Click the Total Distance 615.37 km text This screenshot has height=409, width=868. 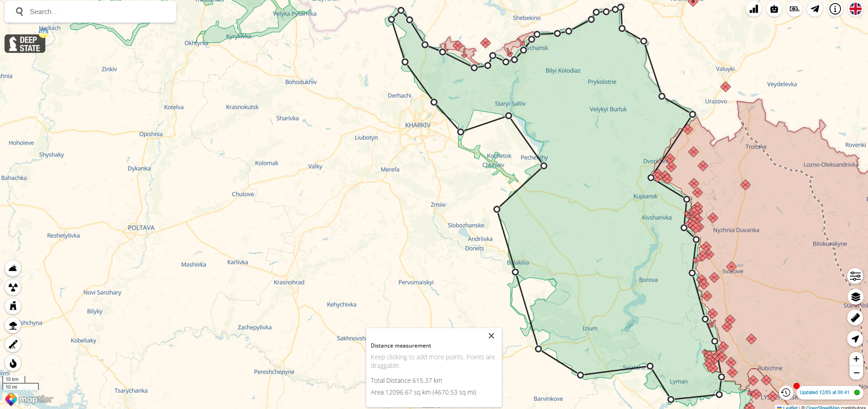[406, 381]
